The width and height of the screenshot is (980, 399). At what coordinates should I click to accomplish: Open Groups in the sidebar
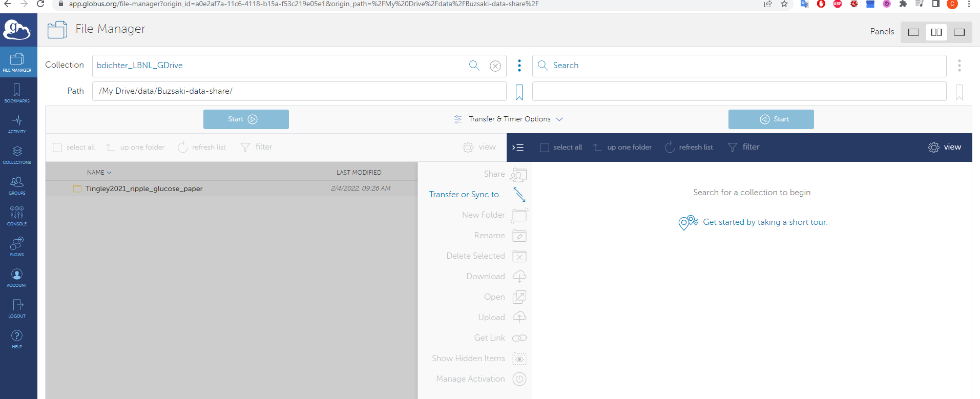17,185
